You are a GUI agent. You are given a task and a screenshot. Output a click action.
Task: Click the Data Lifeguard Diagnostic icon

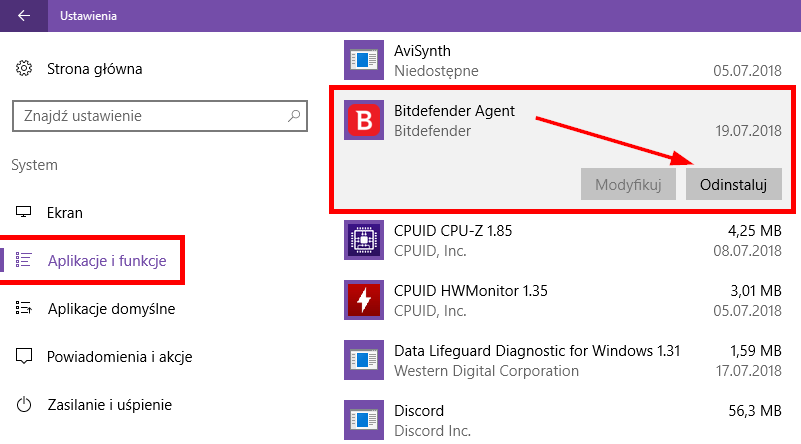pyautogui.click(x=364, y=360)
